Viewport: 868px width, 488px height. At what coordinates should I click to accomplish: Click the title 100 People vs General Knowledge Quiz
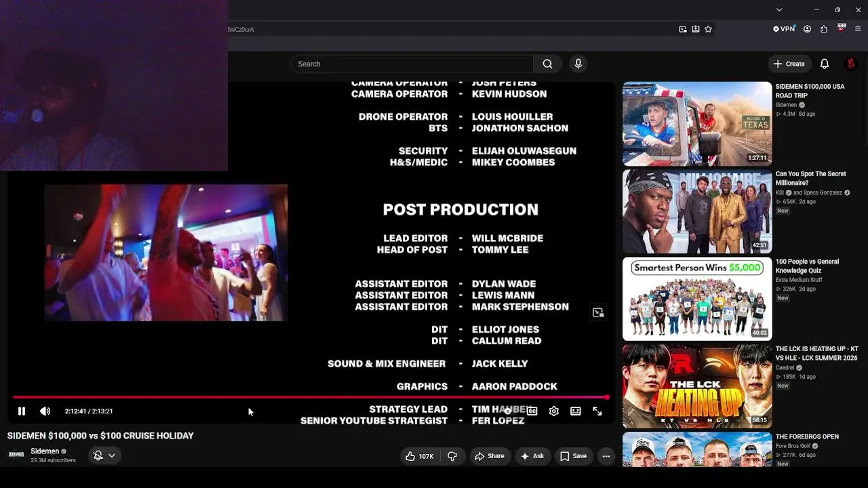(807, 266)
